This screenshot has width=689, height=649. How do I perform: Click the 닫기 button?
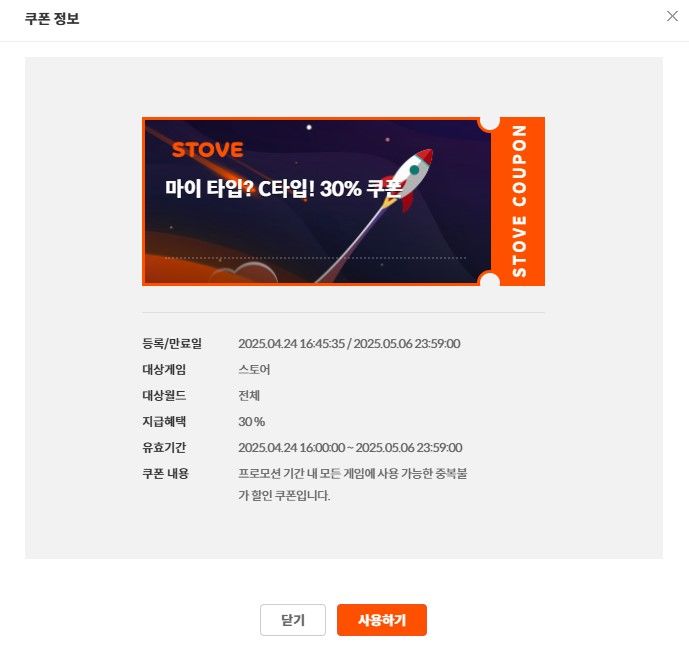click(x=293, y=620)
